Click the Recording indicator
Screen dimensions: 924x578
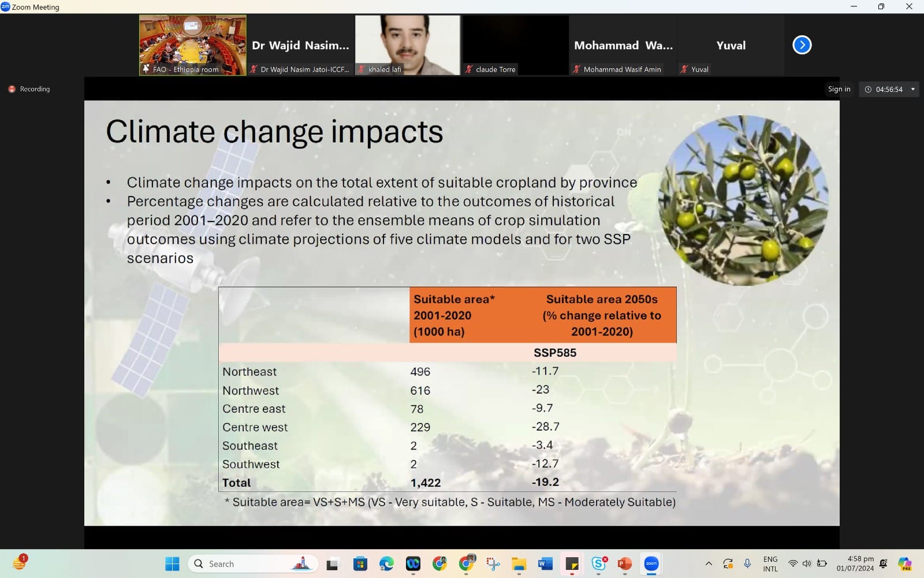(29, 89)
